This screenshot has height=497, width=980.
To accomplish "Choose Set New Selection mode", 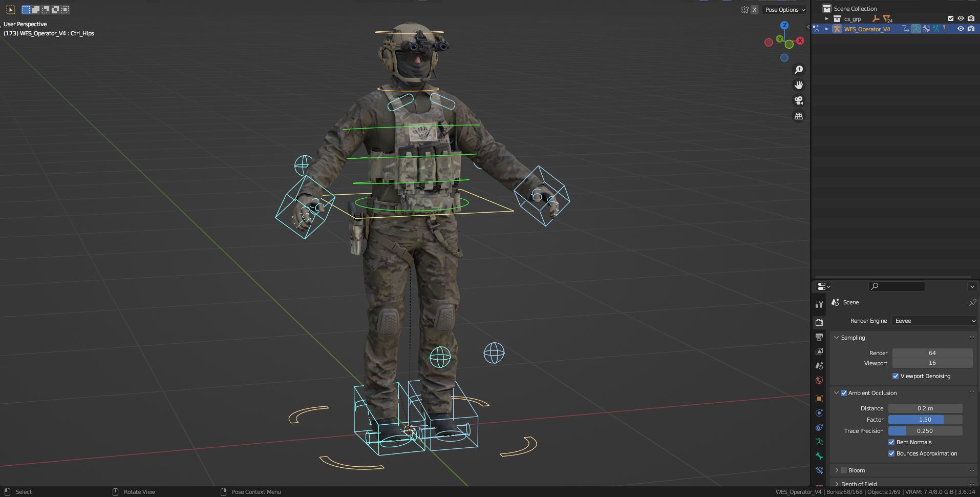I will 26,10.
